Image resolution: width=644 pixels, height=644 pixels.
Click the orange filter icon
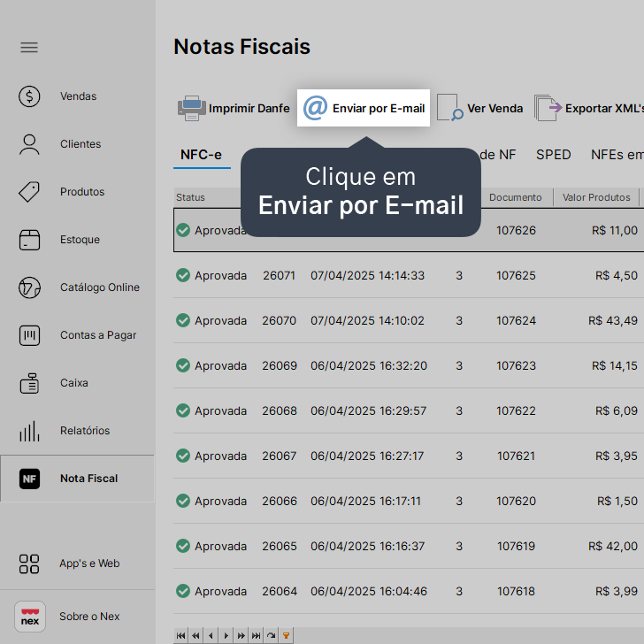tap(287, 636)
